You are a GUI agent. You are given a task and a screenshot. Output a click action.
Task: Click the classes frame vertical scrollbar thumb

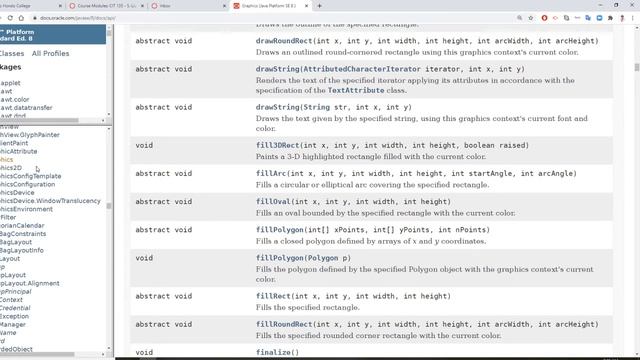click(x=109, y=206)
